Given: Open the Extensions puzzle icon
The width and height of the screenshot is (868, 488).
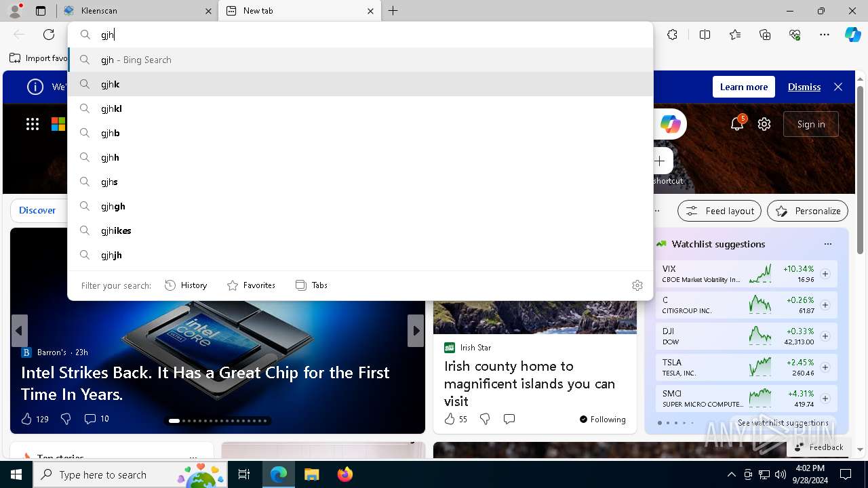Looking at the screenshot, I should (672, 35).
